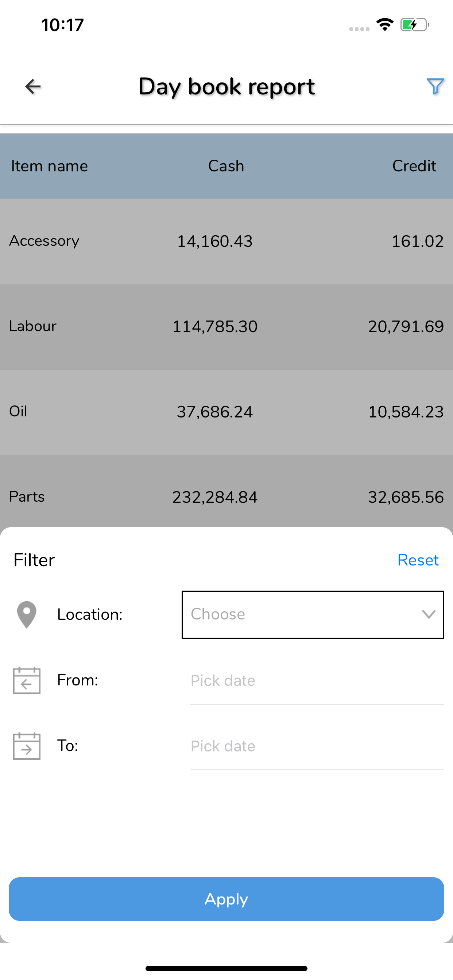453x980 pixels.
Task: Tap the Filter heading label
Action: coord(34,560)
